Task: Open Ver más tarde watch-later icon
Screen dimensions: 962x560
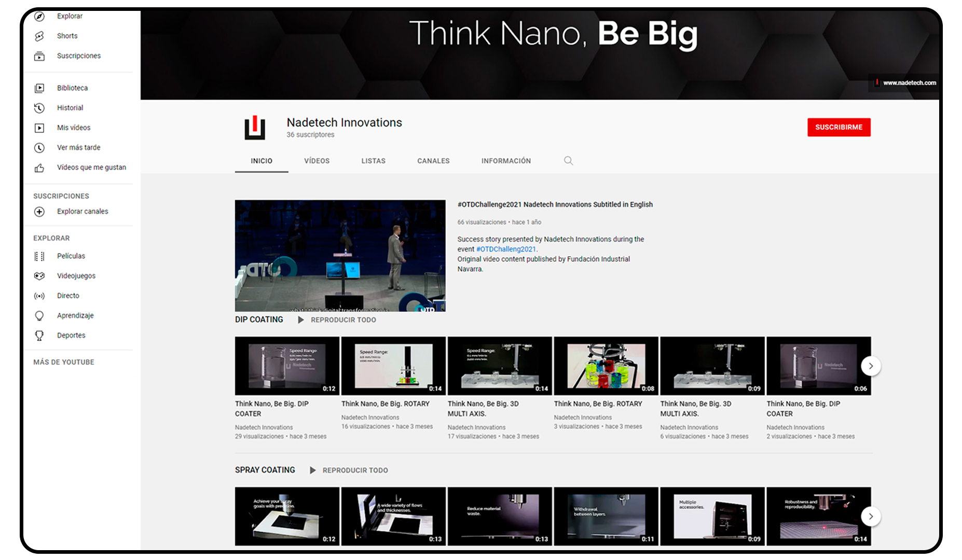Action: [x=39, y=148]
